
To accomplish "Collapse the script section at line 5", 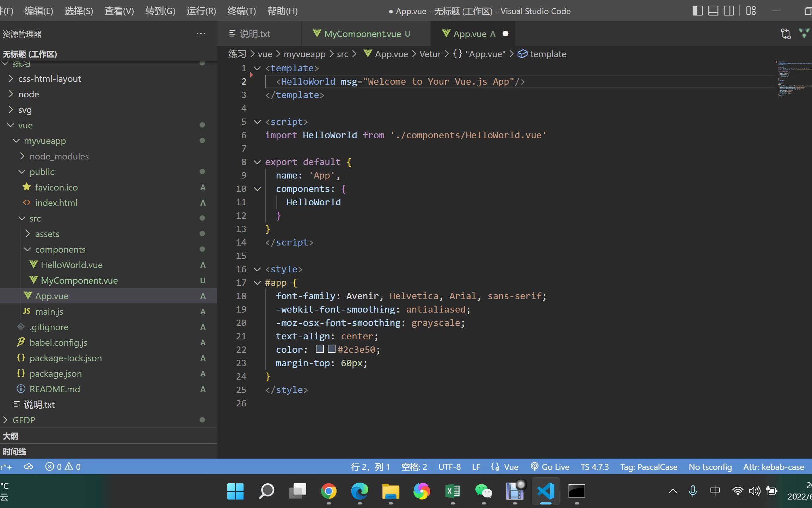I will tap(257, 121).
